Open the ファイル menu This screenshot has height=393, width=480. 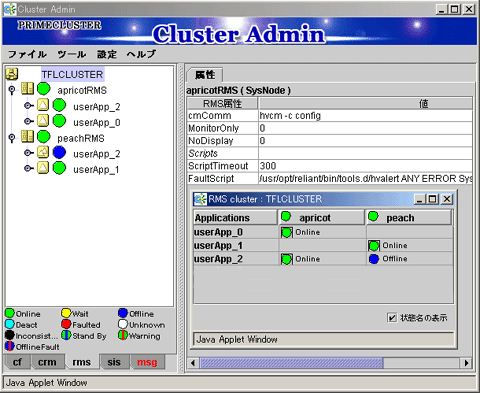pyautogui.click(x=27, y=54)
